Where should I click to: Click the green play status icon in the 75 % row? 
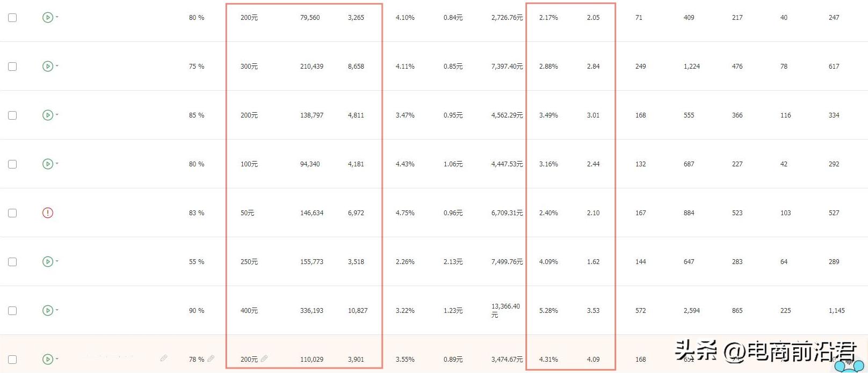pyautogui.click(x=48, y=67)
